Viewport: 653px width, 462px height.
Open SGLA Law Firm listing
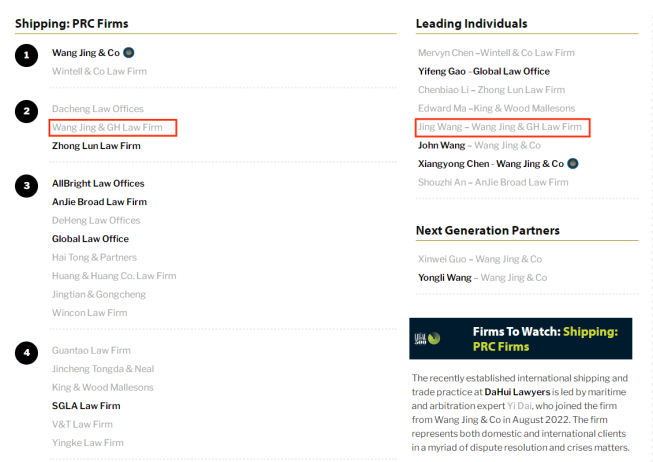tap(86, 406)
